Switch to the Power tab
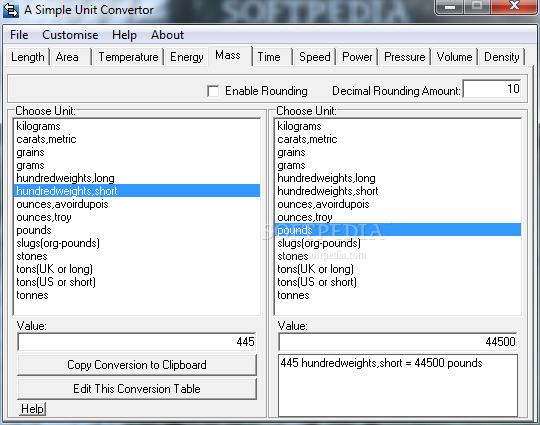This screenshot has height=425, width=540. coord(357,57)
